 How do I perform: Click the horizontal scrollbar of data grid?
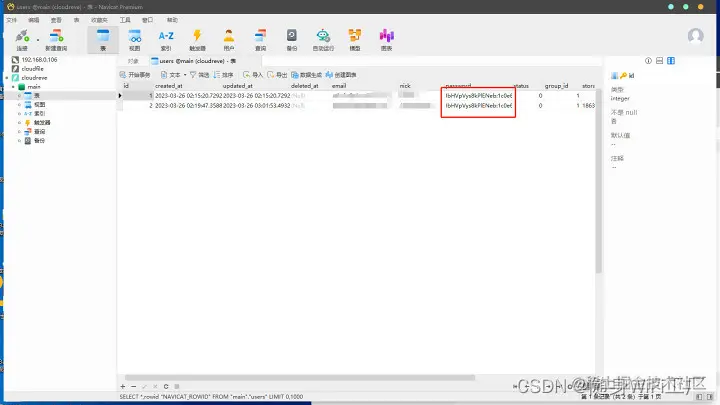tap(300, 377)
